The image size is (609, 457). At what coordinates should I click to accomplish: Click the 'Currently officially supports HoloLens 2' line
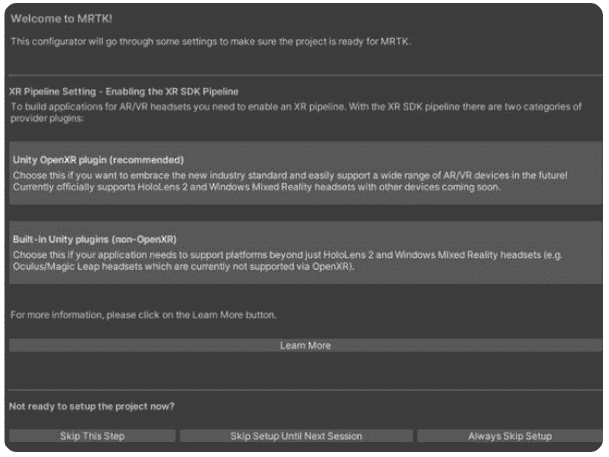point(257,187)
